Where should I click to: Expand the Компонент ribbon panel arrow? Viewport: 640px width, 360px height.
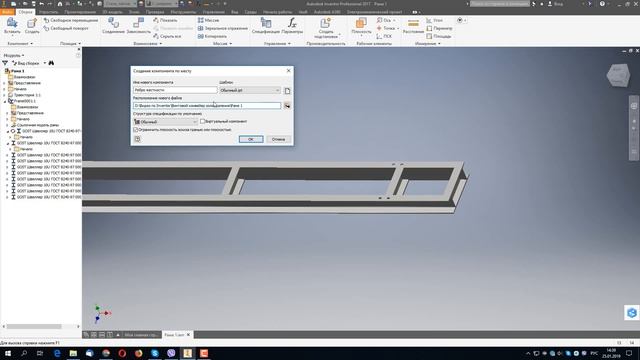[31, 44]
